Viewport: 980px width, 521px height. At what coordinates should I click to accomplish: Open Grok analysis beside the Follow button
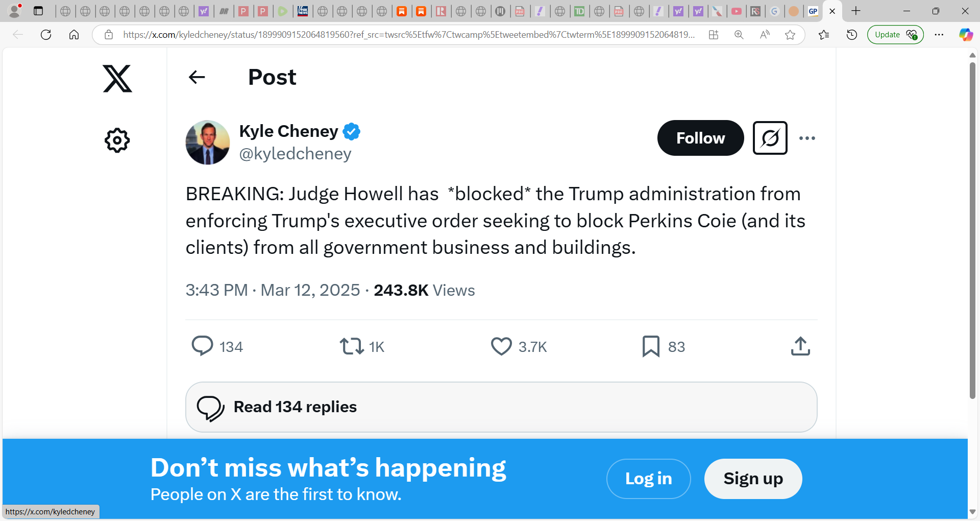(770, 138)
